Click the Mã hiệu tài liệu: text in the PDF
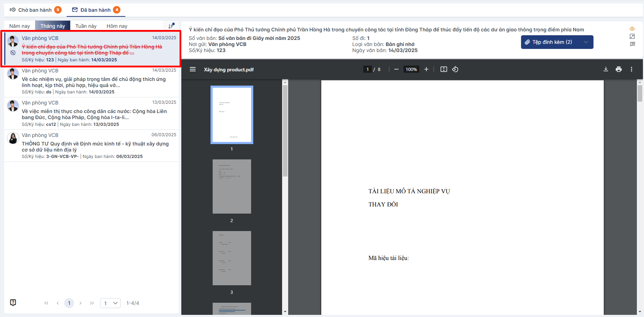This screenshot has width=644, height=317. coord(389,258)
